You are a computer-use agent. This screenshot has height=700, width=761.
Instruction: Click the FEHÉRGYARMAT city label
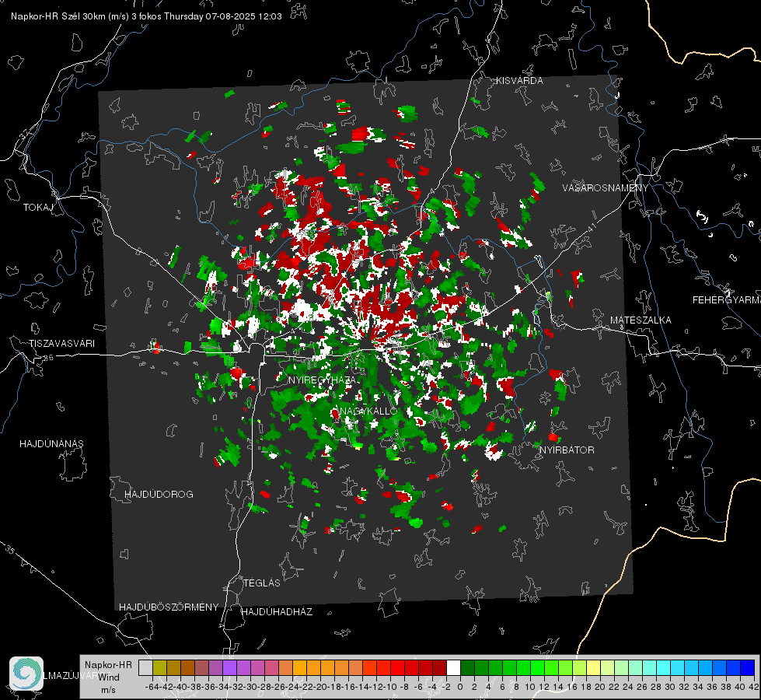click(x=727, y=300)
